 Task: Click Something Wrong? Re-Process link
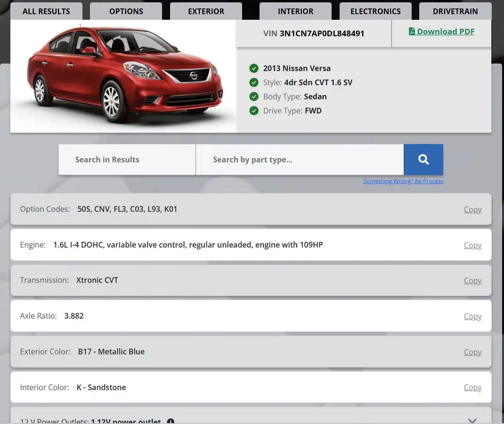[403, 181]
